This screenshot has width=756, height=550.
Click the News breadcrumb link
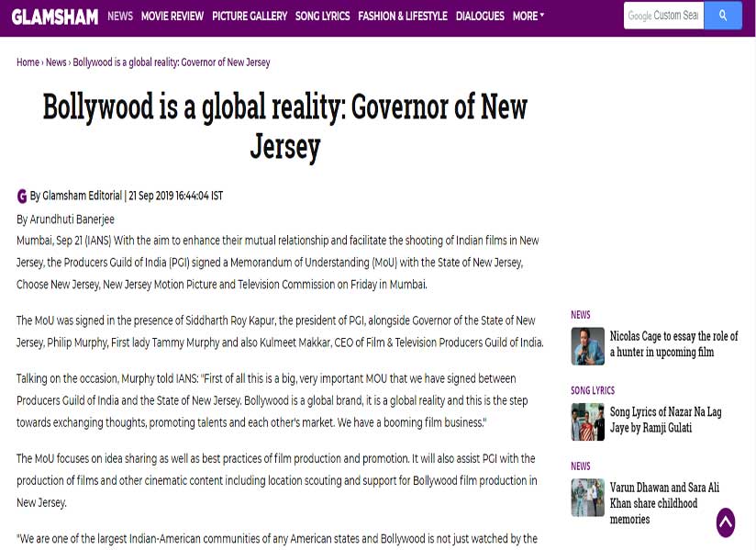pos(56,62)
